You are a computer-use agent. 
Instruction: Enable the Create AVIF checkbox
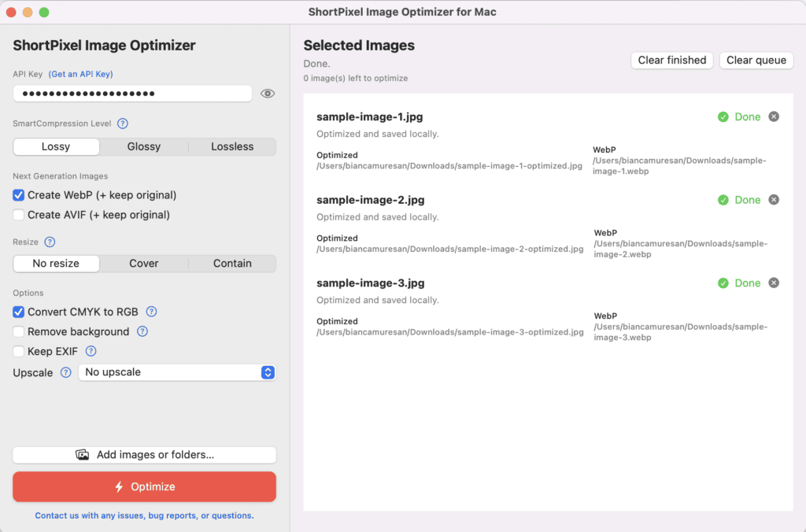pyautogui.click(x=18, y=214)
